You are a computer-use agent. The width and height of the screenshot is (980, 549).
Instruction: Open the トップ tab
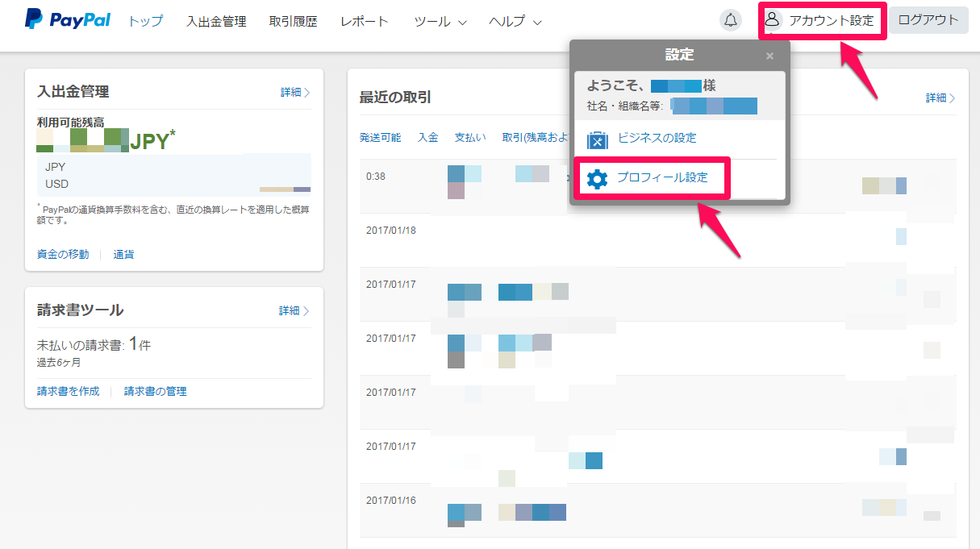tap(145, 22)
